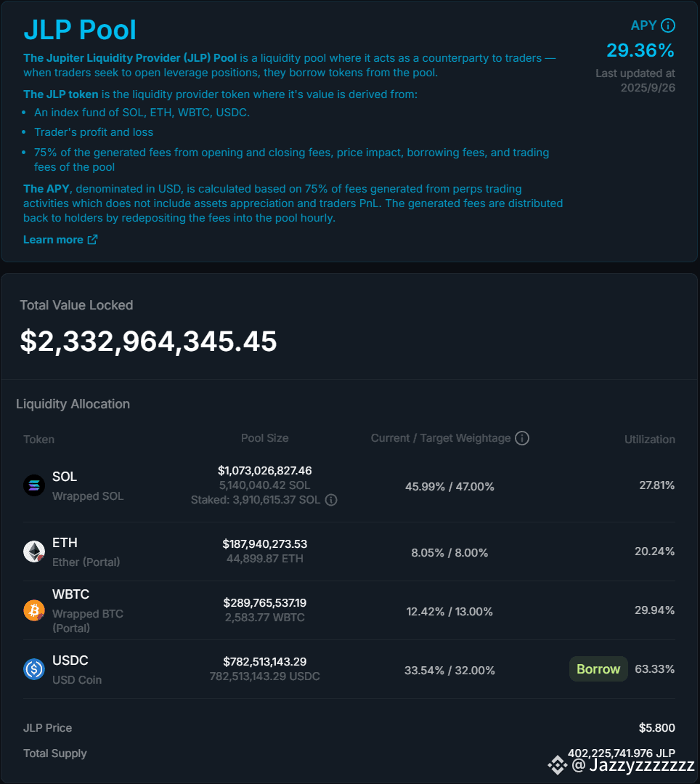700x784 pixels.
Task: Click the APY info icon
Action: (668, 25)
